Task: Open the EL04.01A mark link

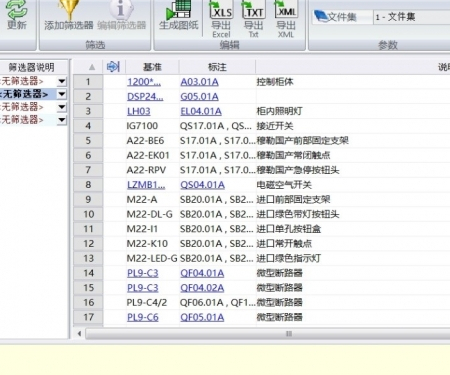Action: 201,111
